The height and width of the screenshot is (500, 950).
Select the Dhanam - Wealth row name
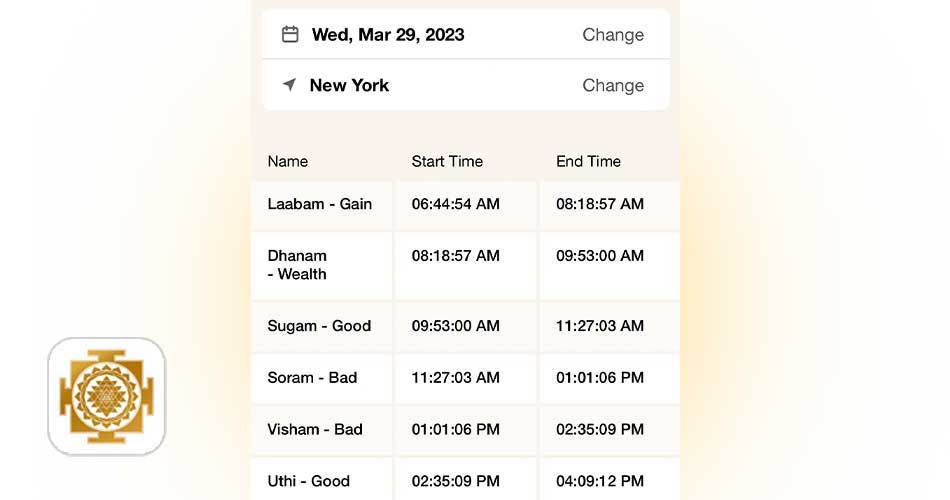click(297, 265)
